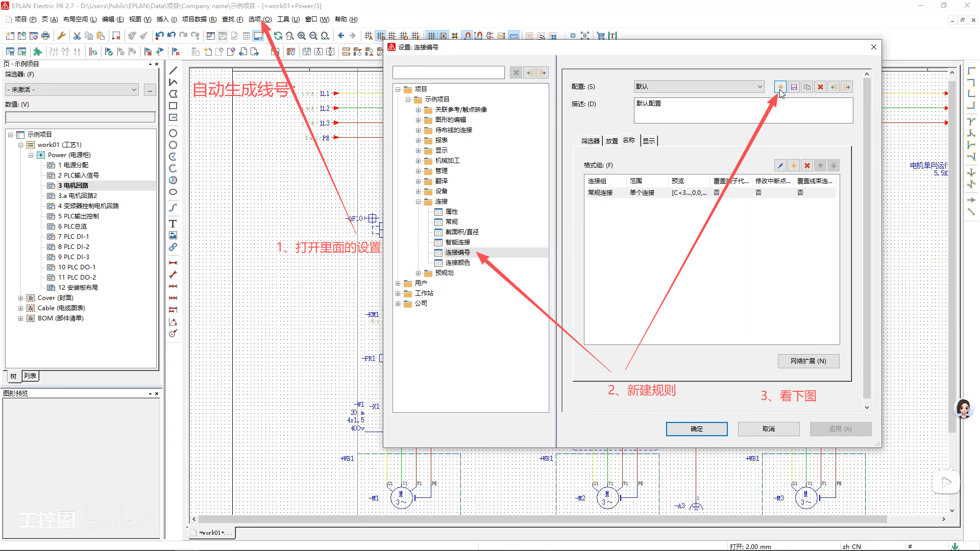Click the save configuration floppy icon
This screenshot has width=980, height=551.
coord(794,87)
